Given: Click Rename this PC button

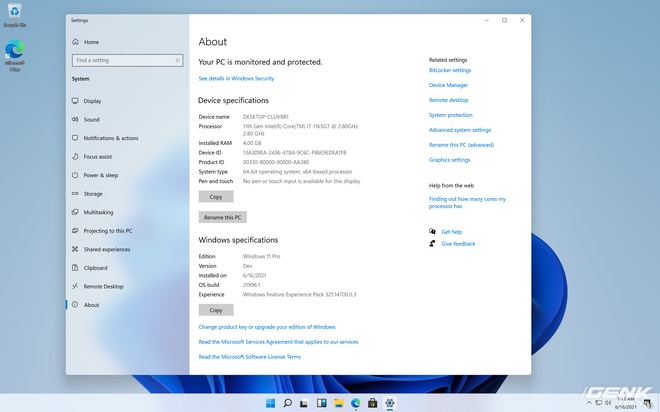Looking at the screenshot, I should click(223, 217).
